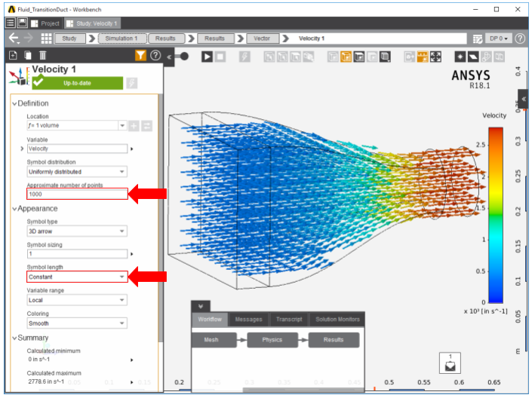Open the Symbol type 3D arrow dropdown

click(x=77, y=231)
